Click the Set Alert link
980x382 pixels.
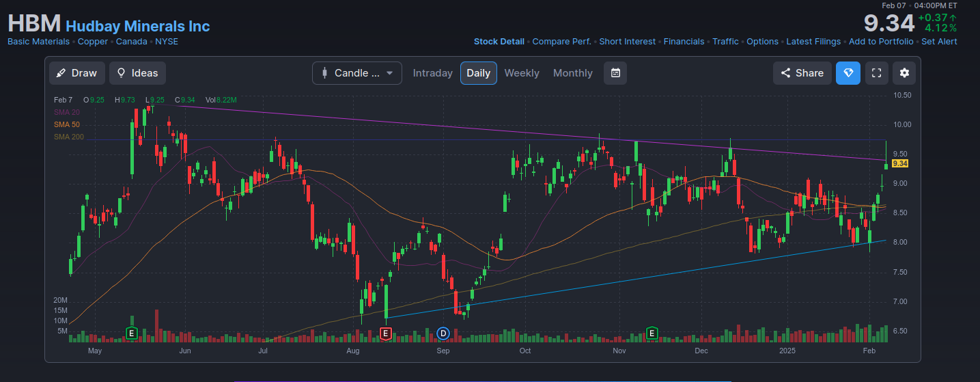pos(939,42)
